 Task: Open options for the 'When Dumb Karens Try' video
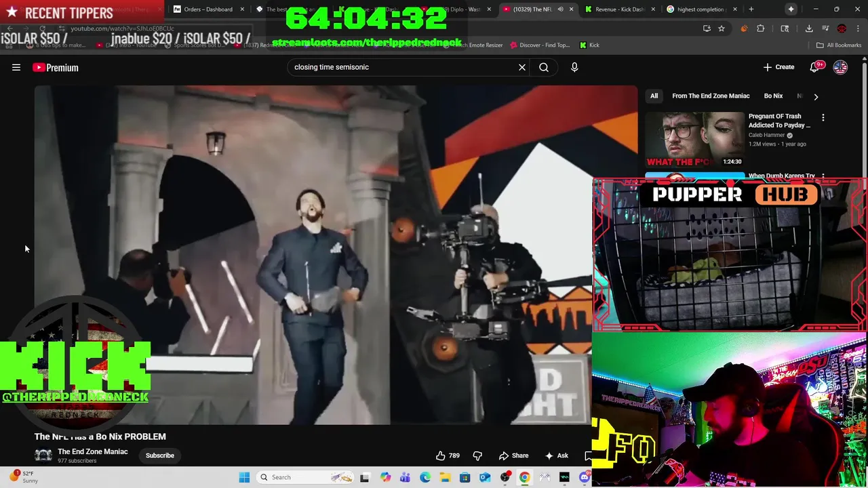click(x=823, y=176)
